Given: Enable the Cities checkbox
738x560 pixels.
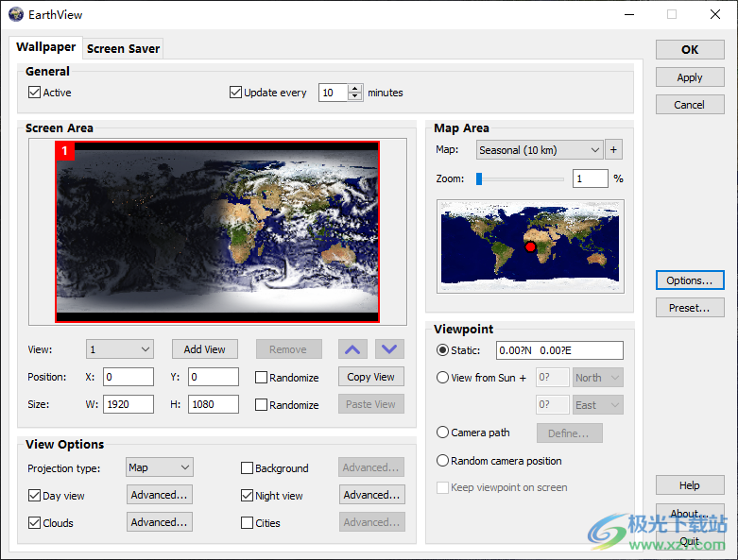Looking at the screenshot, I should point(247,523).
